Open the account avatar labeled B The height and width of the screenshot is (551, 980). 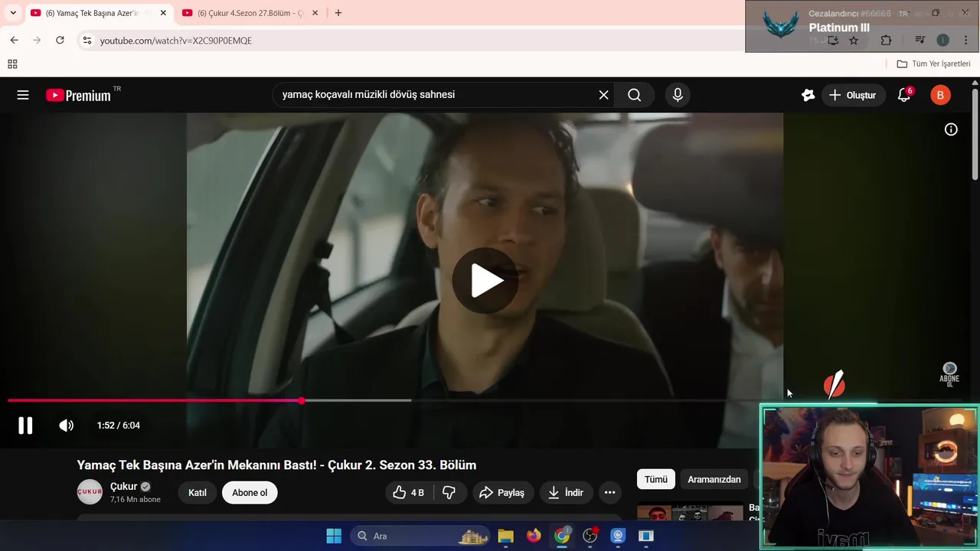point(940,95)
